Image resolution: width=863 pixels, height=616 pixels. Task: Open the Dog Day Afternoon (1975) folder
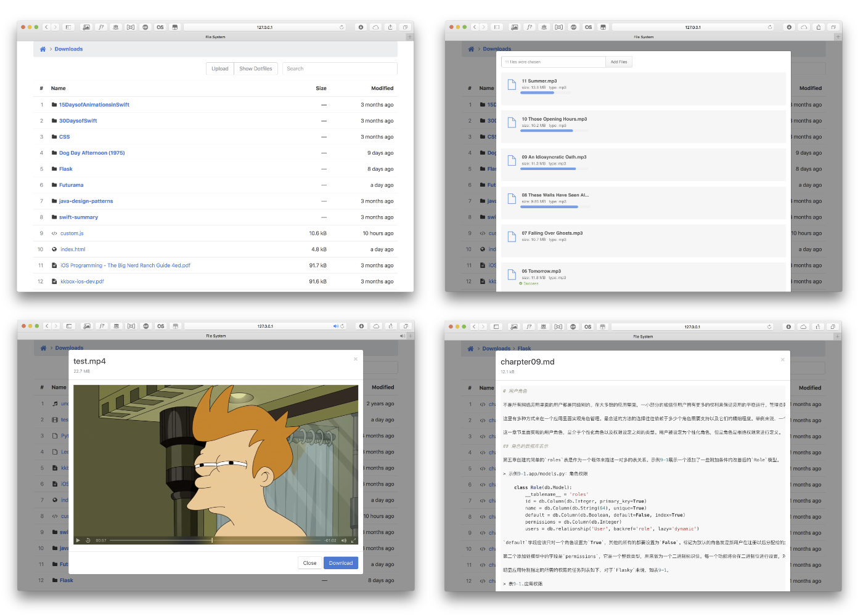click(x=92, y=153)
